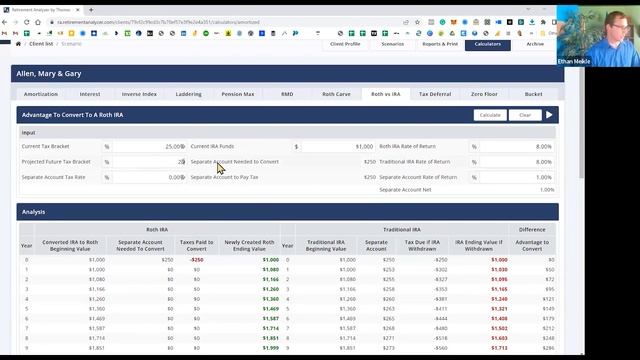
Task: Switch to the RMD tab
Action: point(287,94)
